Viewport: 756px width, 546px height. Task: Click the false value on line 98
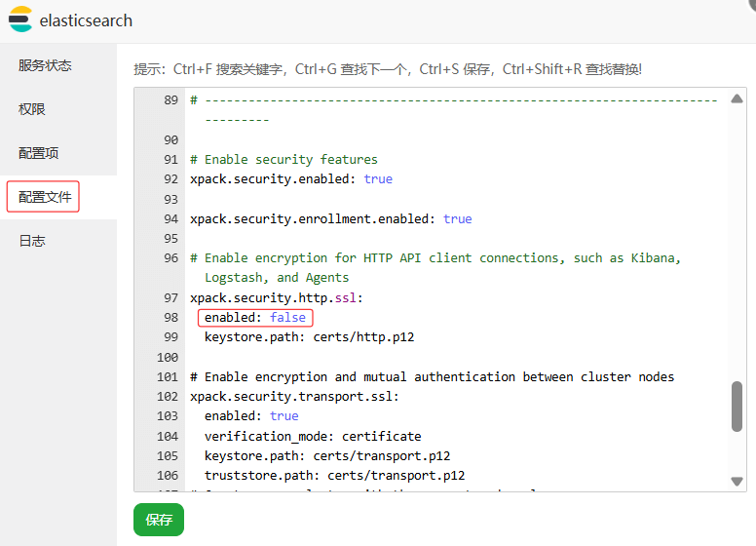click(287, 317)
